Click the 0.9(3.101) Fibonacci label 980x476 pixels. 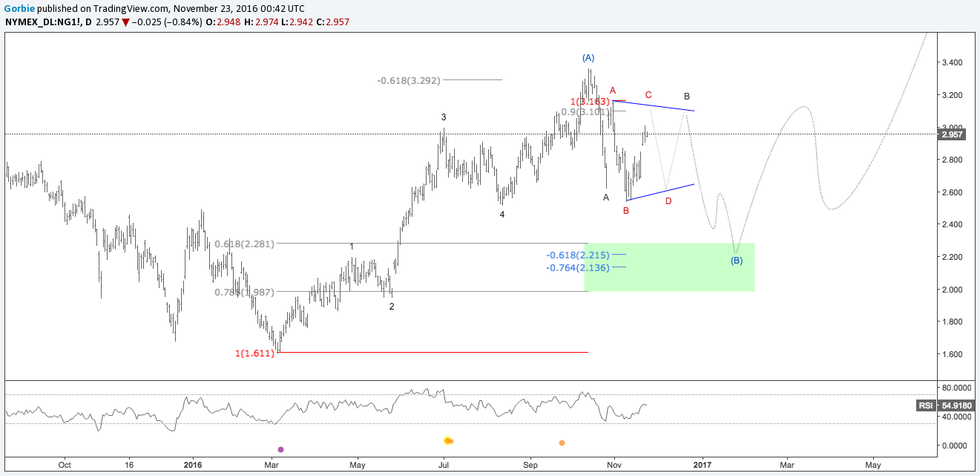585,111
